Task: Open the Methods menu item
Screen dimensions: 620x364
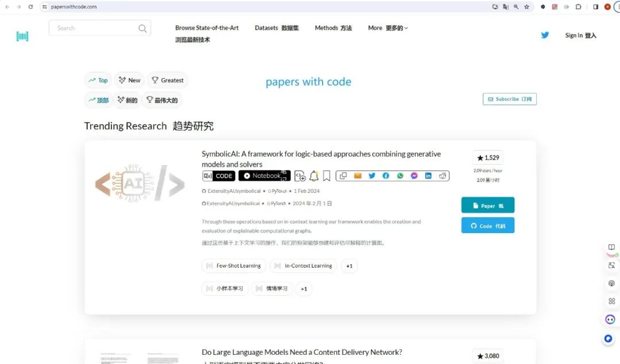Action: 334,28
